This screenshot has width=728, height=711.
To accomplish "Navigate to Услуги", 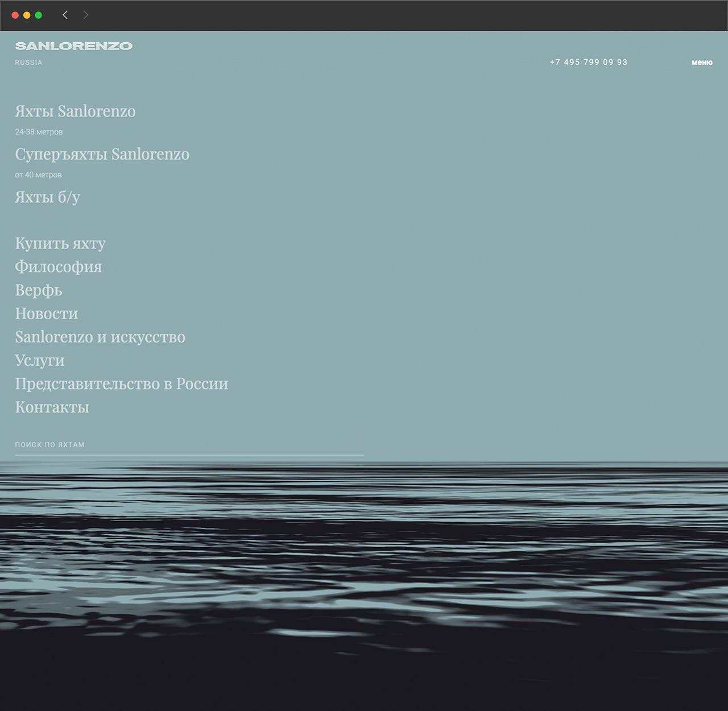I will tap(40, 360).
